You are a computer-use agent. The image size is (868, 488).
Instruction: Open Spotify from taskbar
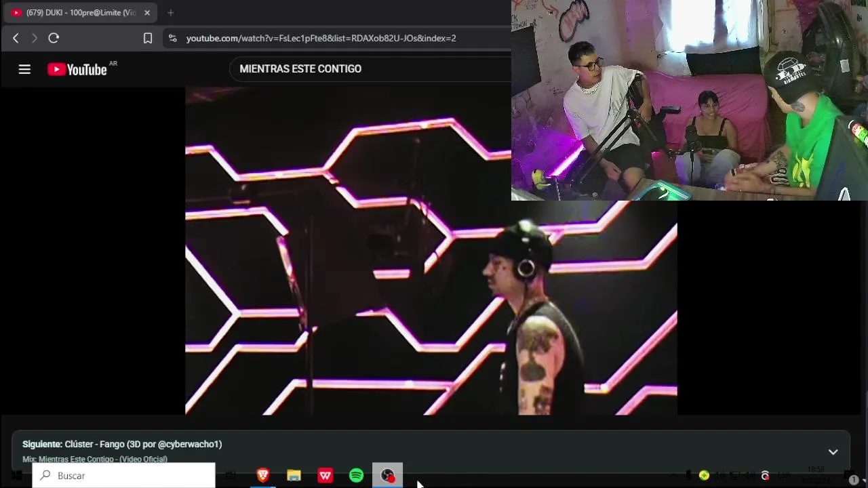click(x=356, y=476)
